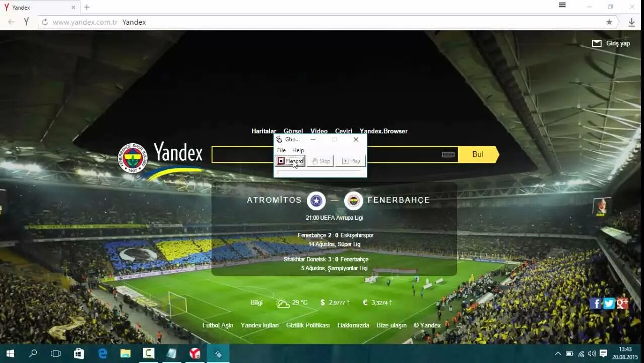Close the GhostMouse window
This screenshot has height=363, width=644.
[356, 140]
